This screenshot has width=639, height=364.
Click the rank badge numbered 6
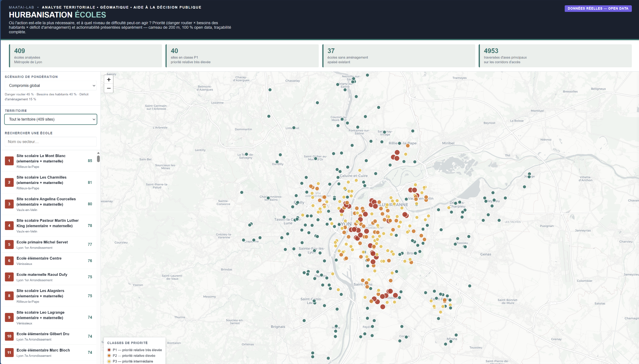[x=9, y=261]
